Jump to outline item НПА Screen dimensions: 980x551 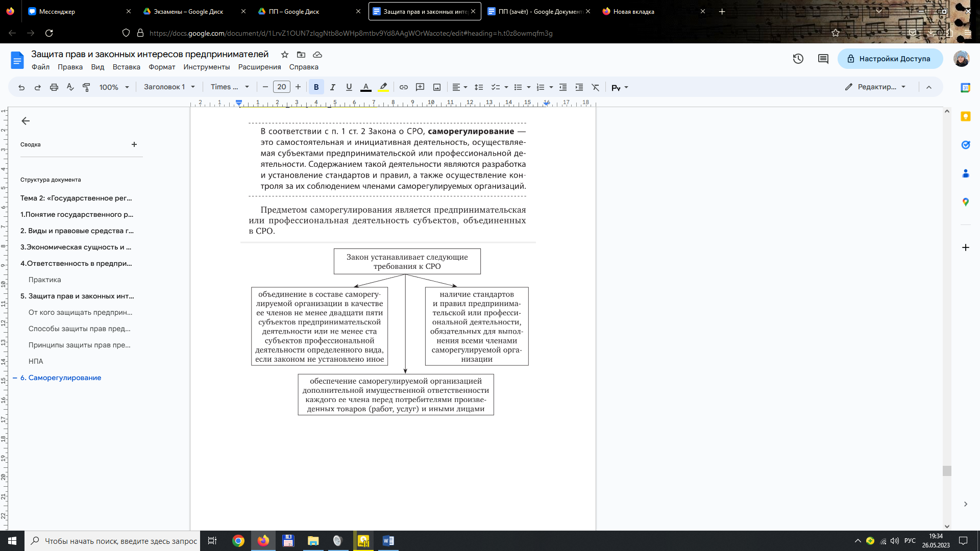(x=36, y=361)
